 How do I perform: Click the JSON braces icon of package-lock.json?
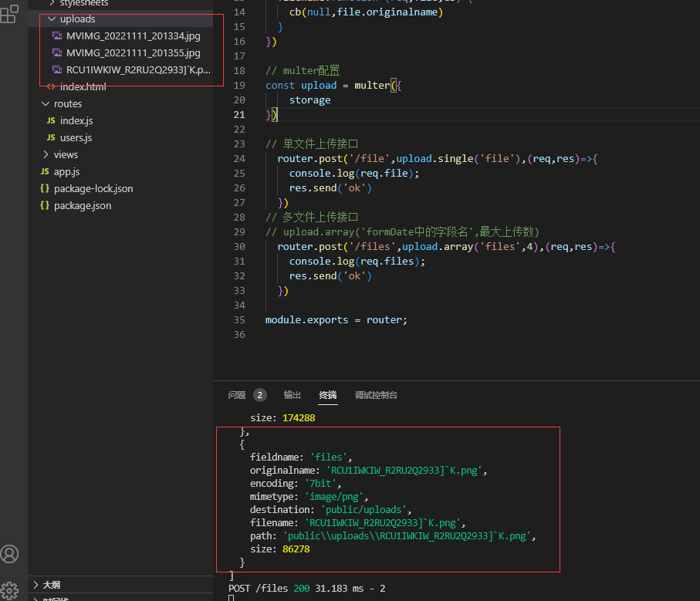click(x=45, y=188)
